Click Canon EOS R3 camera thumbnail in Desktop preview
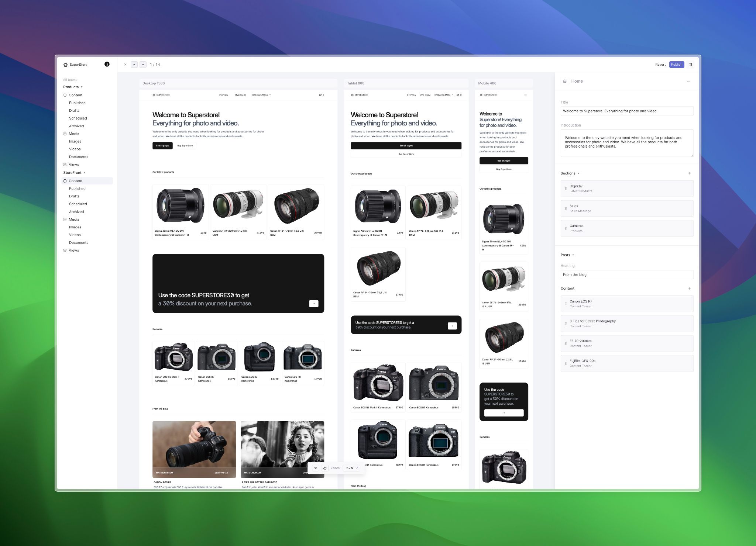 click(260, 357)
